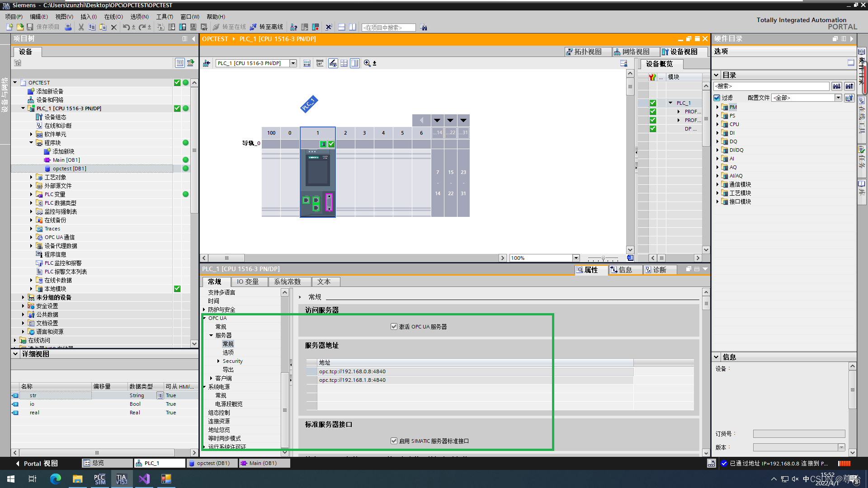868x488 pixels.
Task: Expand the Security node under 服务器
Action: 218,361
